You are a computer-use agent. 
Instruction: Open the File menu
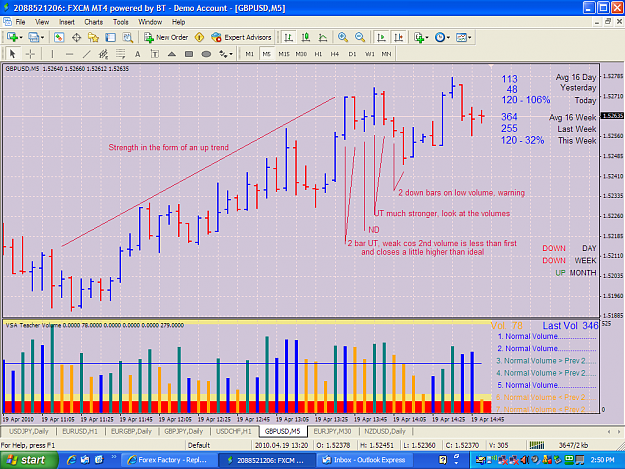pos(20,22)
